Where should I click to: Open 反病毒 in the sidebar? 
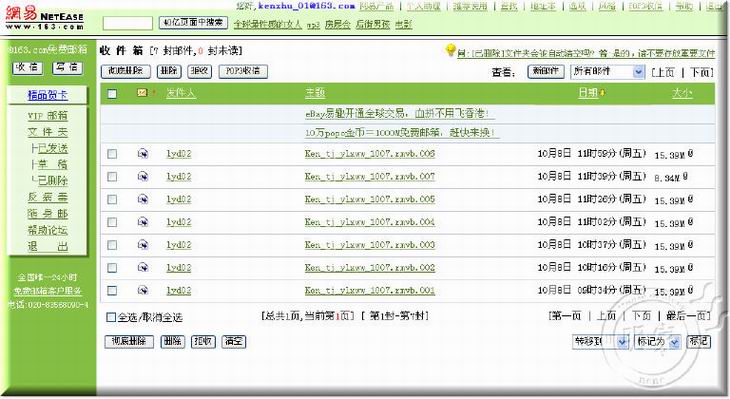[x=47, y=197]
